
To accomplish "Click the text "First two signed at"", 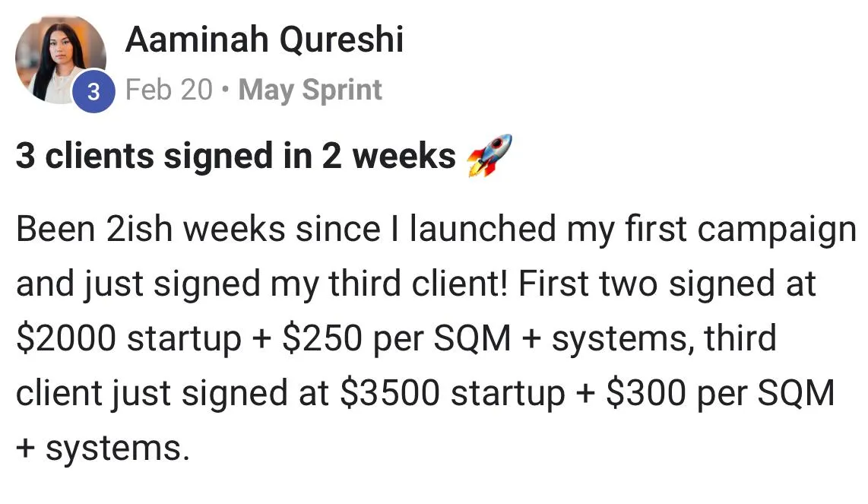I will coord(667,284).
